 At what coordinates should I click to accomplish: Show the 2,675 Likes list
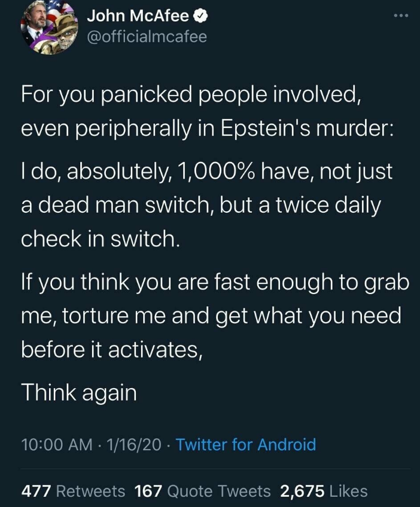(324, 491)
